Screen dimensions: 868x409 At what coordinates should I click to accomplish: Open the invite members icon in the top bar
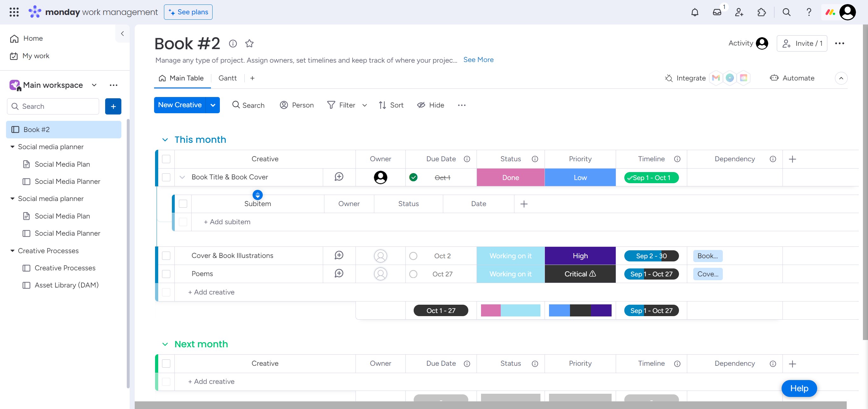pos(739,12)
